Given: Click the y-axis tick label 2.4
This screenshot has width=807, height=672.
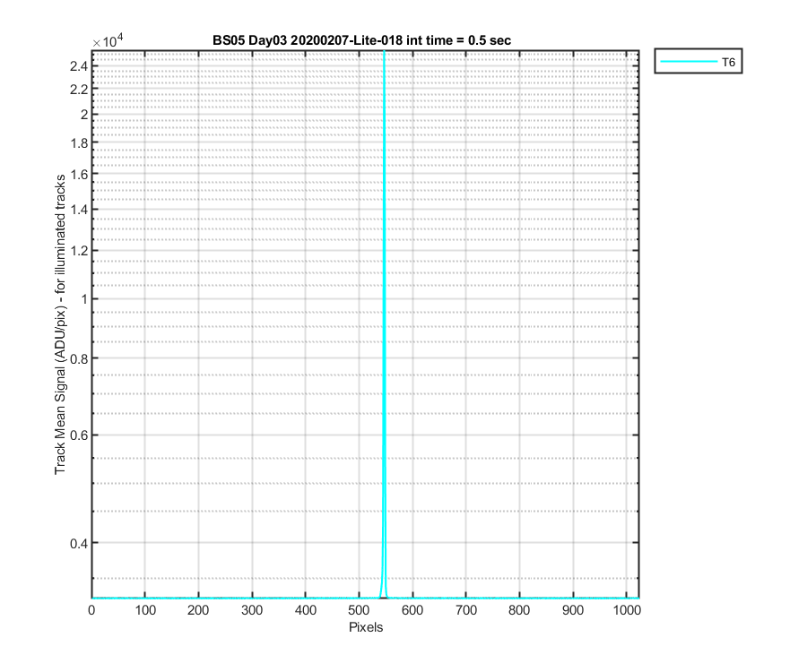Looking at the screenshot, I should click(79, 66).
